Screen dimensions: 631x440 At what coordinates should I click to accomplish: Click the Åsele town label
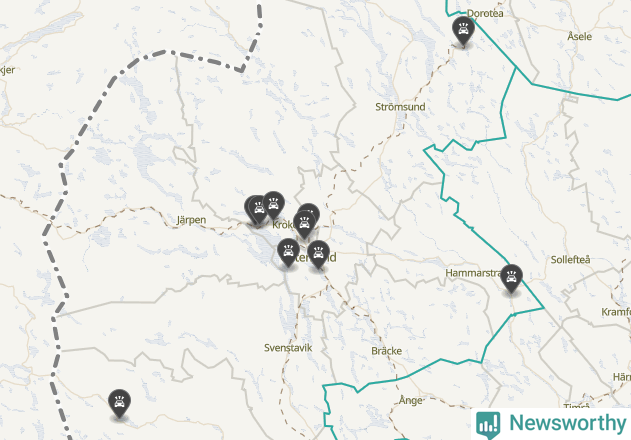tap(579, 36)
